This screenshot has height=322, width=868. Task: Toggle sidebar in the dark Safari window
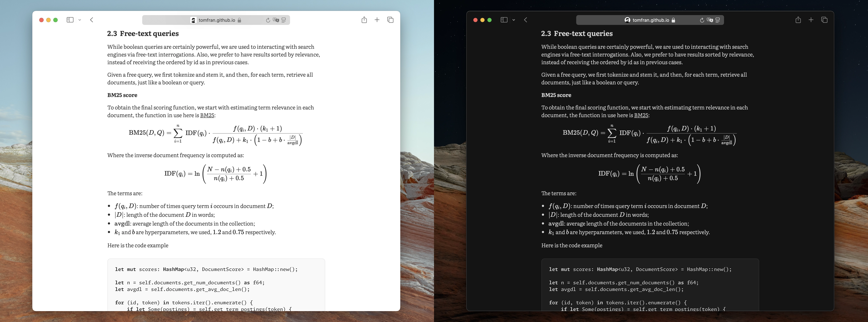504,20
